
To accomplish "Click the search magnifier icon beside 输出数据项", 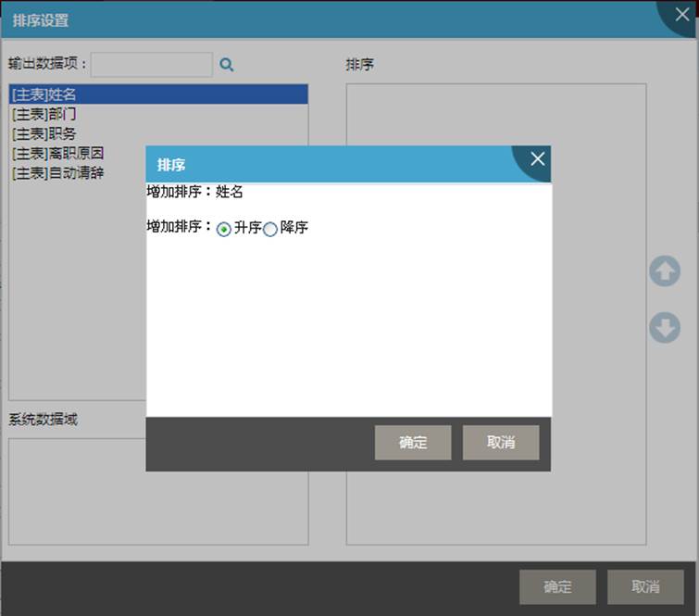I will [227, 65].
